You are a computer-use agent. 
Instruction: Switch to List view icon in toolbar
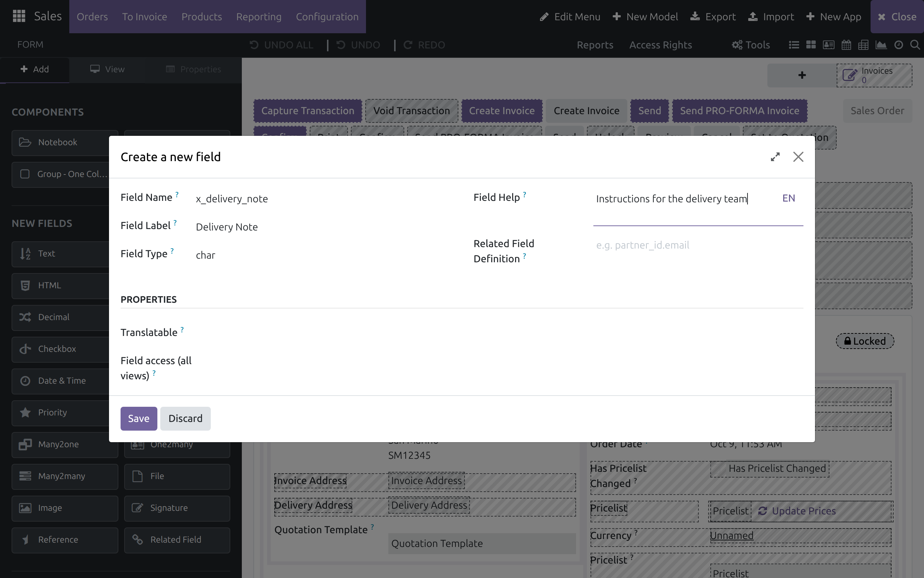click(794, 45)
